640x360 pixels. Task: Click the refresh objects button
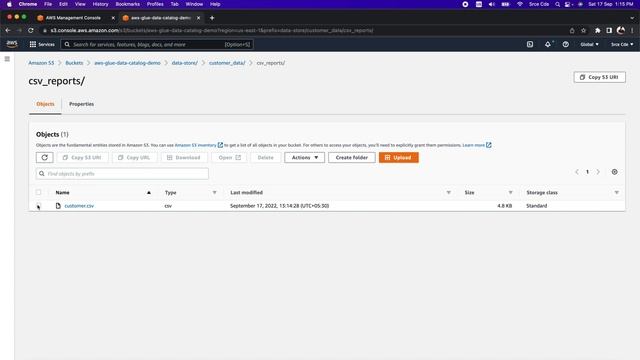click(44, 158)
